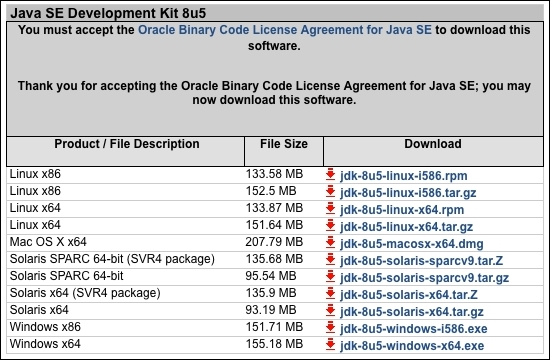550x360 pixels.
Task: Download jdk-8u5-solaris-sparcv9.tar.gz link
Action: click(424, 278)
